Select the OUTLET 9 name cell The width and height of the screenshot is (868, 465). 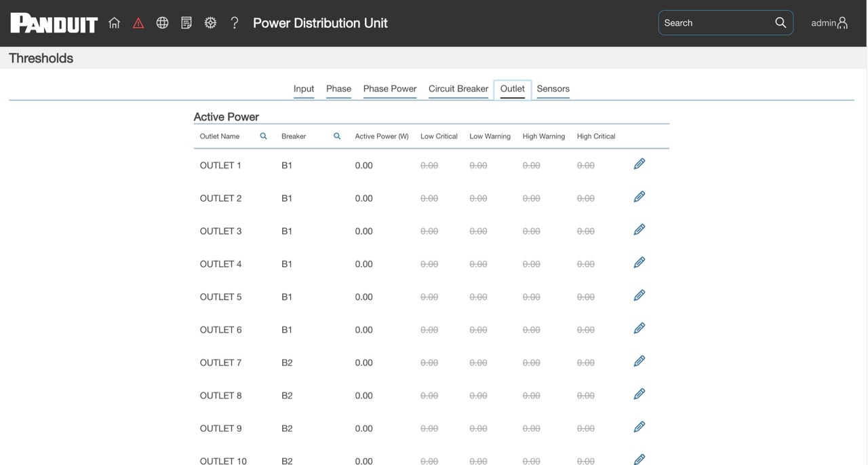[x=220, y=429]
